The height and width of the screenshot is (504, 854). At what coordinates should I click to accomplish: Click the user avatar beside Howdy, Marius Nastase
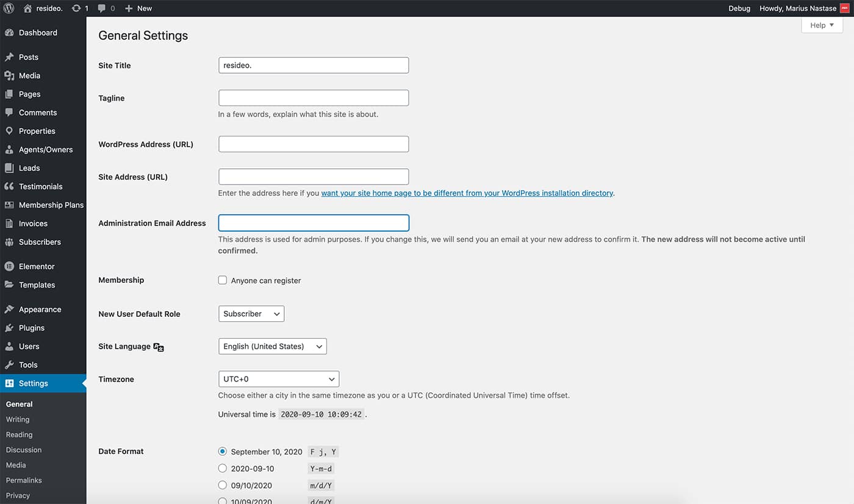coord(844,9)
